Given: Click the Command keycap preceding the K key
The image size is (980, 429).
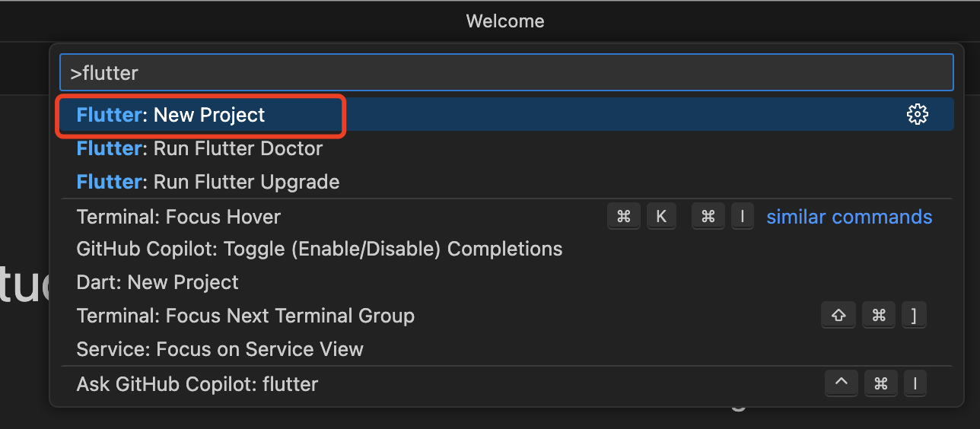Looking at the screenshot, I should (x=623, y=217).
